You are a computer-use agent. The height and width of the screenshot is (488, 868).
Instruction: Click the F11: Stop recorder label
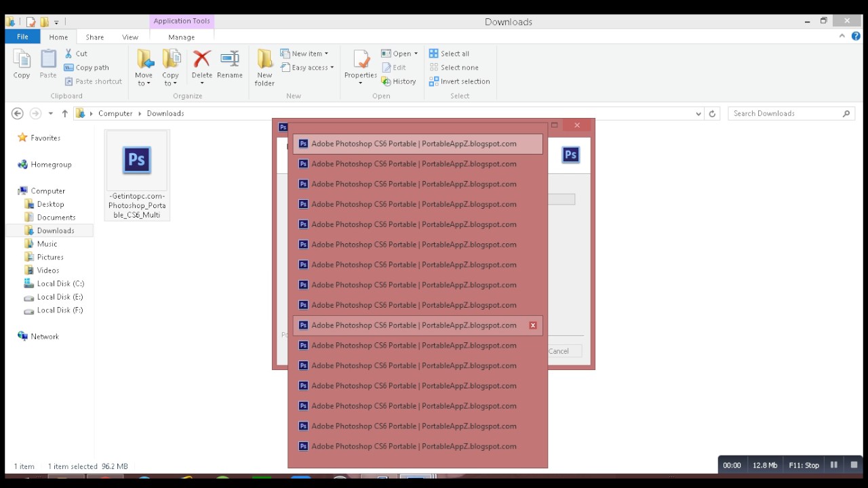(x=804, y=466)
